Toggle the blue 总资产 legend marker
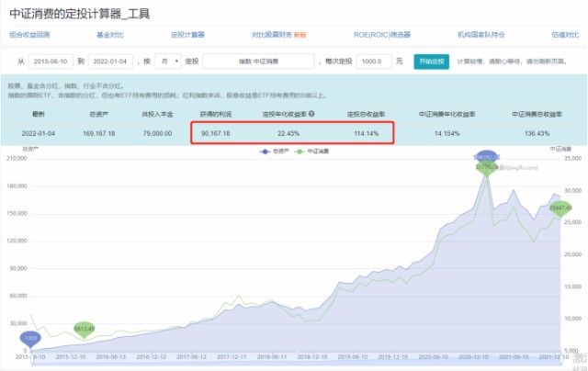 (x=265, y=152)
